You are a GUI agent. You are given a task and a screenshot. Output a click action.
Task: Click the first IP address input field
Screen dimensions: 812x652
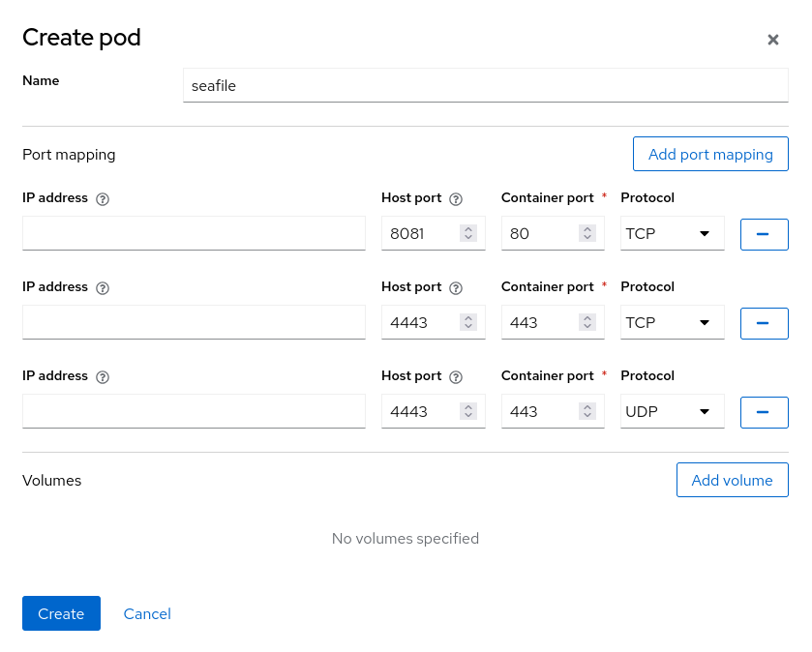click(x=194, y=234)
